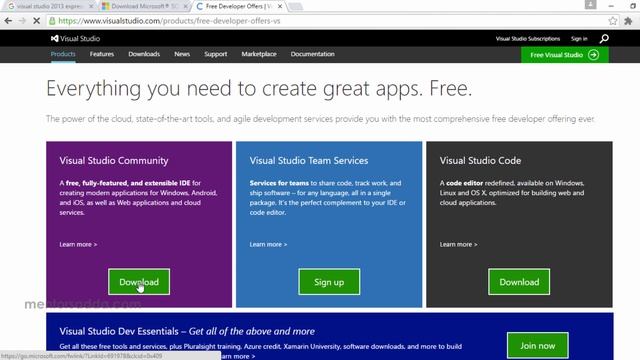640x360 pixels.
Task: Click the Free Visual Studio button
Action: (x=564, y=55)
